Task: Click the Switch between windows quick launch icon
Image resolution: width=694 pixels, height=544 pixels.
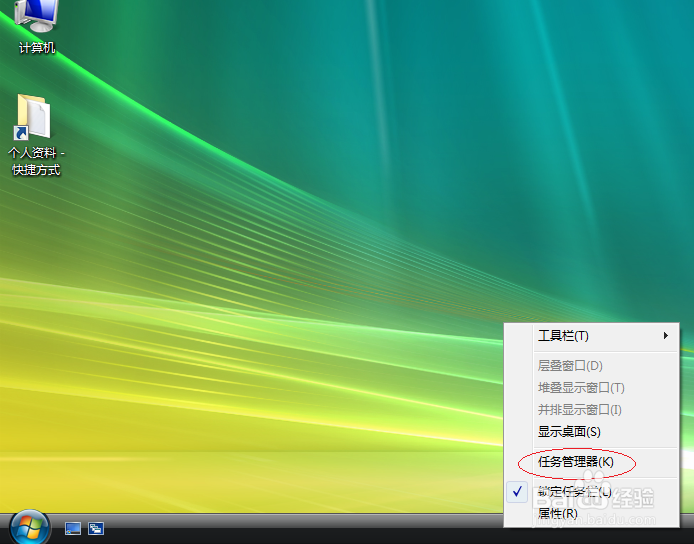Action: pyautogui.click(x=96, y=528)
